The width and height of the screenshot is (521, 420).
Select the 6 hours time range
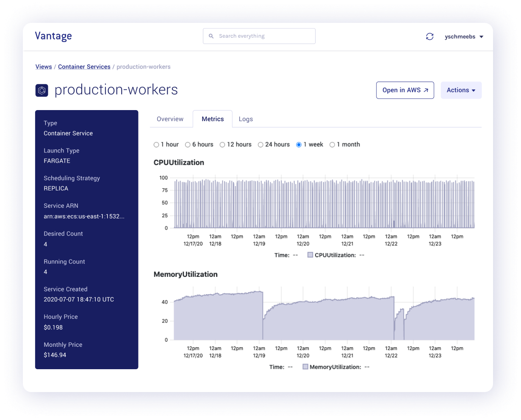187,144
